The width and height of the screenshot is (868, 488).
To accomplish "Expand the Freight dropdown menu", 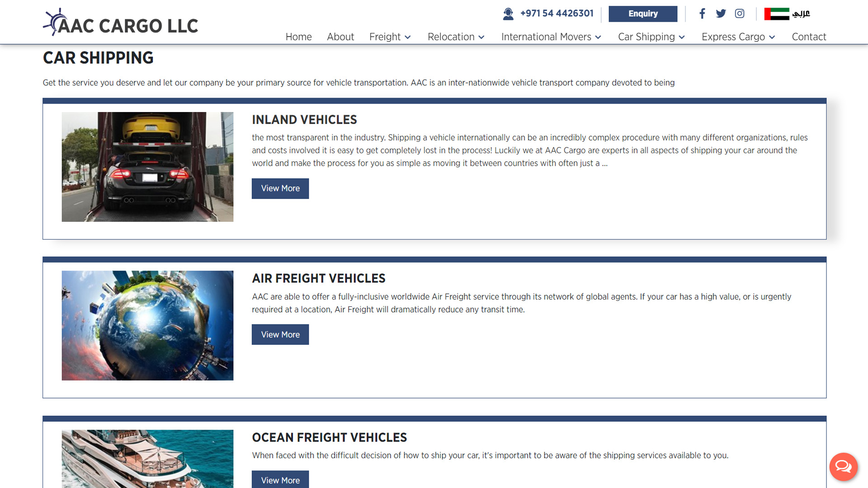I will (x=390, y=37).
